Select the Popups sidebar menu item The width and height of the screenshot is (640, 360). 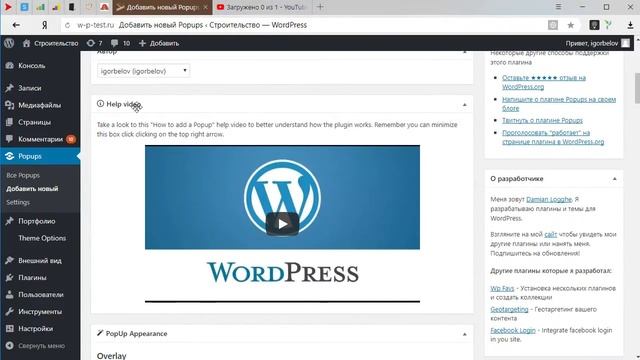click(x=40, y=156)
